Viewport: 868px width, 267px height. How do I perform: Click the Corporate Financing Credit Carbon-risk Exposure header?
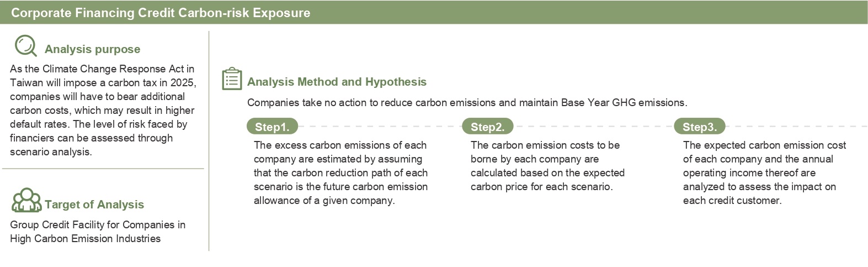click(x=161, y=13)
